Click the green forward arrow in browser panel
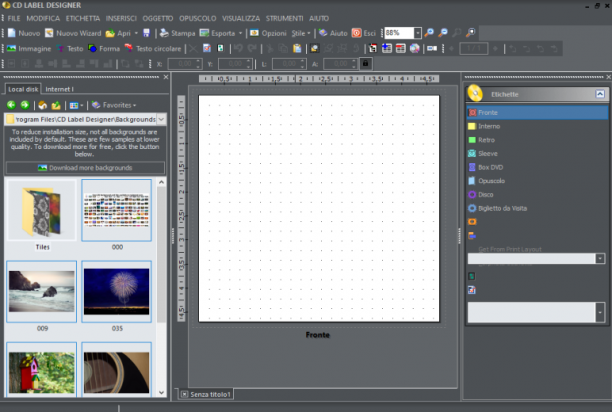Image resolution: width=612 pixels, height=412 pixels. [25, 105]
